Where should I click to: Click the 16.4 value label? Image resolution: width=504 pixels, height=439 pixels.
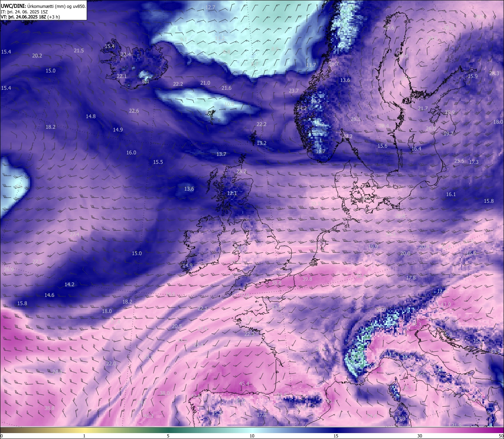pyautogui.click(x=416, y=149)
